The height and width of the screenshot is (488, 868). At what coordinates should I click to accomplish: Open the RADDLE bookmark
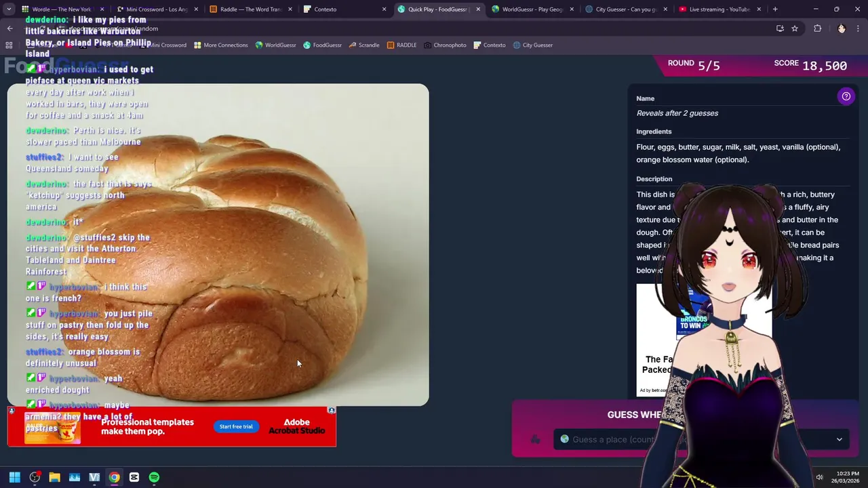point(401,45)
